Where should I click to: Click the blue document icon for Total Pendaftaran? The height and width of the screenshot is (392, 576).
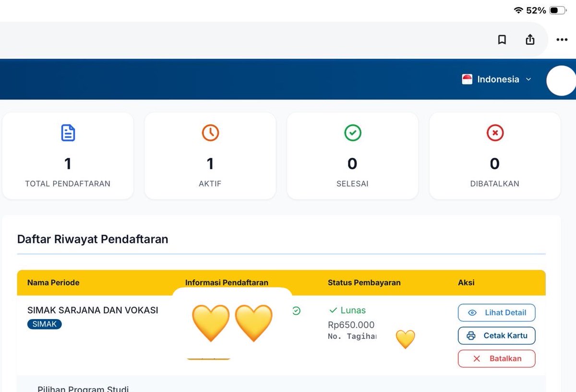(68, 133)
